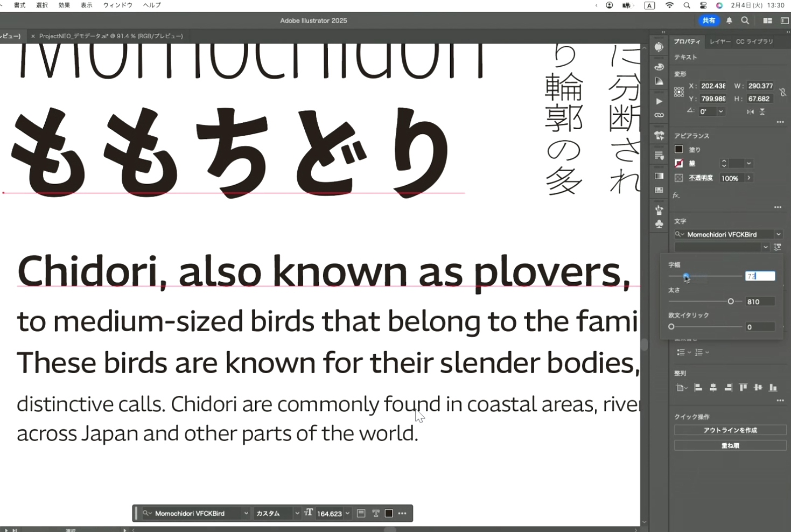This screenshot has width=791, height=532.
Task: Open the Swatches grid dock panel icon
Action: click(659, 190)
